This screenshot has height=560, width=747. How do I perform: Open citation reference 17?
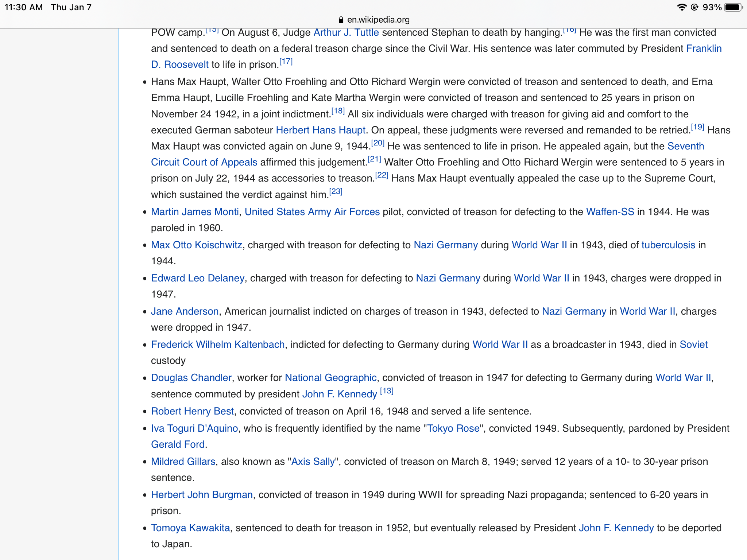coord(286,62)
